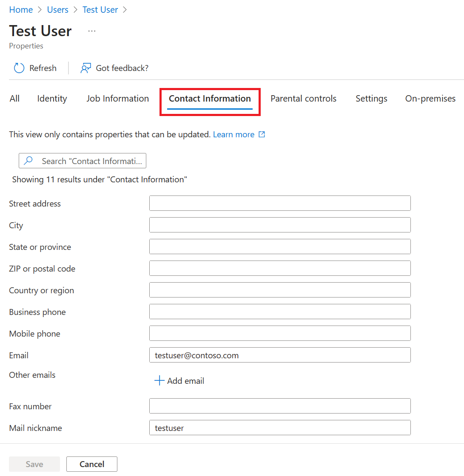
Task: Click the Refresh icon
Action: (x=19, y=68)
